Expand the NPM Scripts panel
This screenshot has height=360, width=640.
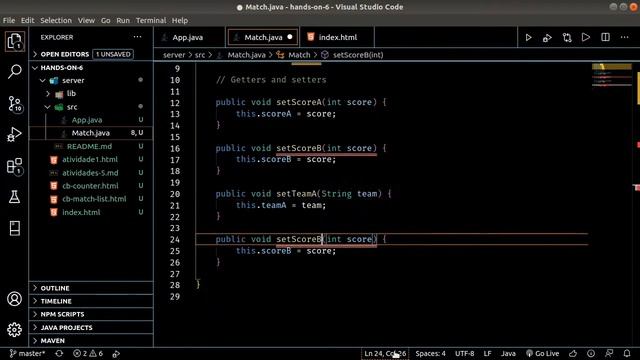pyautogui.click(x=91, y=314)
